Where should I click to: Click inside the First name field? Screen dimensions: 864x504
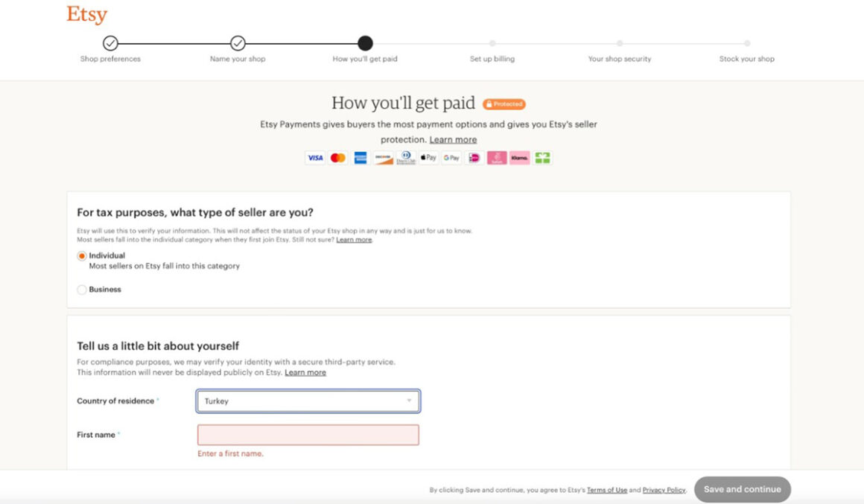point(308,435)
